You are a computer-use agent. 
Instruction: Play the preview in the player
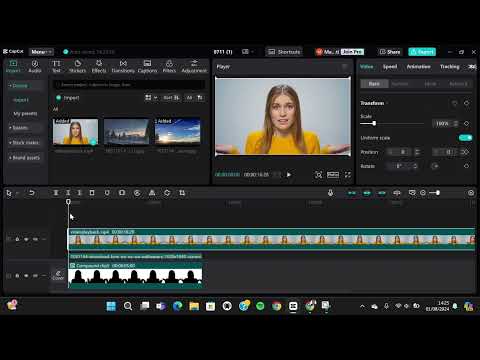(289, 175)
